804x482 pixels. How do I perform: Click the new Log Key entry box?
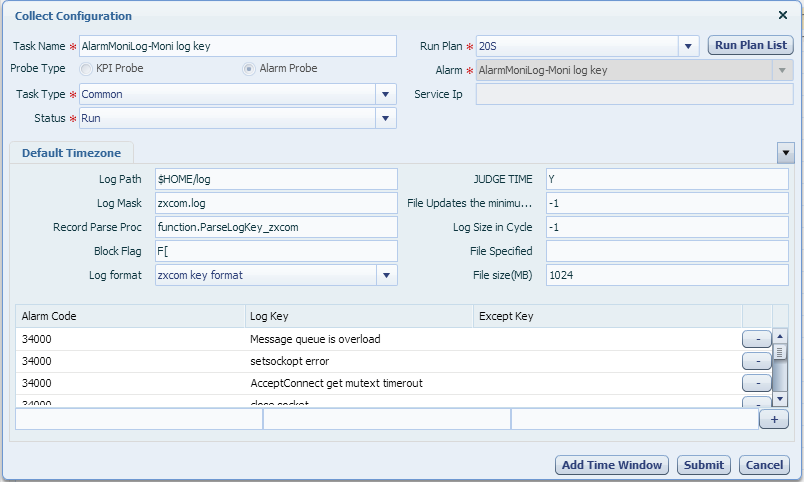coord(387,419)
